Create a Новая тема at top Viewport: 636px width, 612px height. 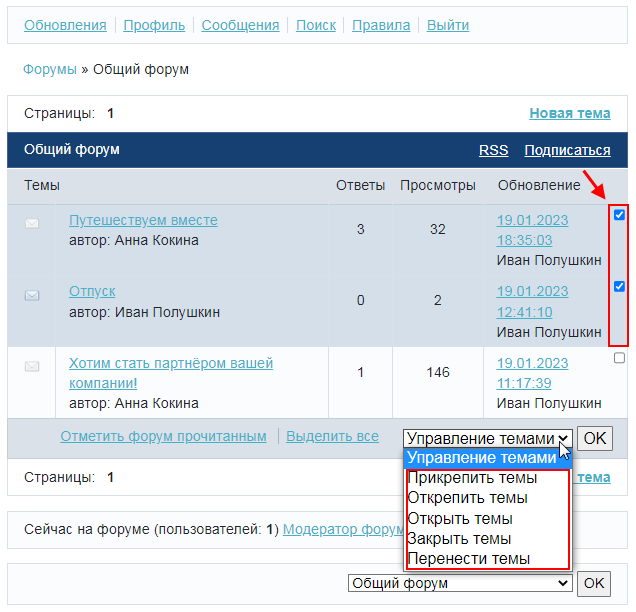point(570,113)
